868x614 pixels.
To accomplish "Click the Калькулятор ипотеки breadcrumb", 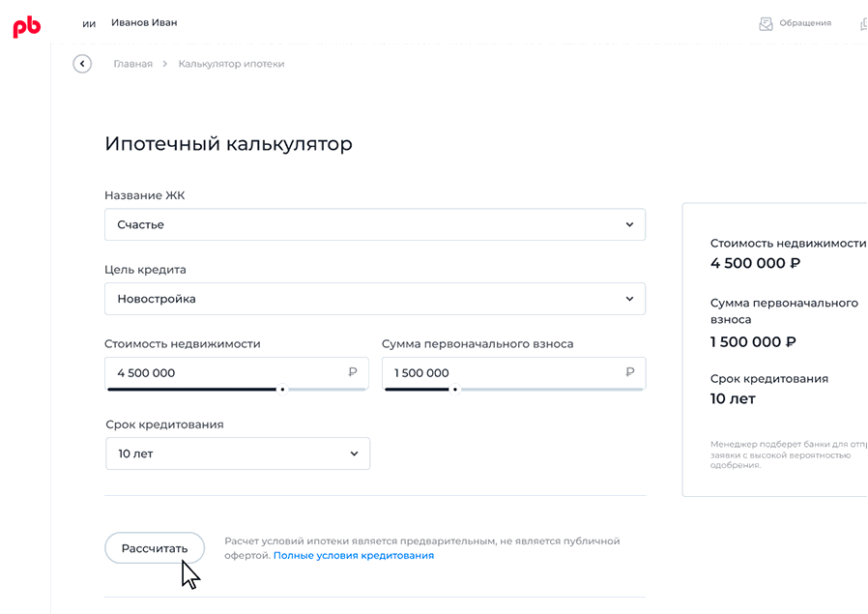I will click(x=231, y=64).
